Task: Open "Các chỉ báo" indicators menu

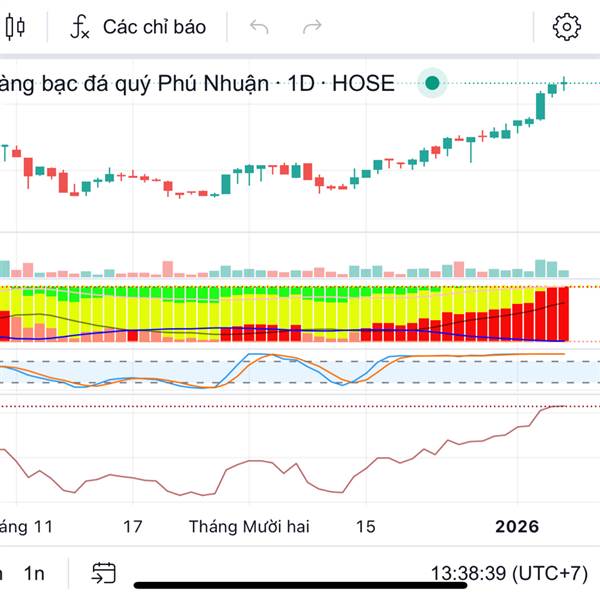Action: (x=154, y=27)
